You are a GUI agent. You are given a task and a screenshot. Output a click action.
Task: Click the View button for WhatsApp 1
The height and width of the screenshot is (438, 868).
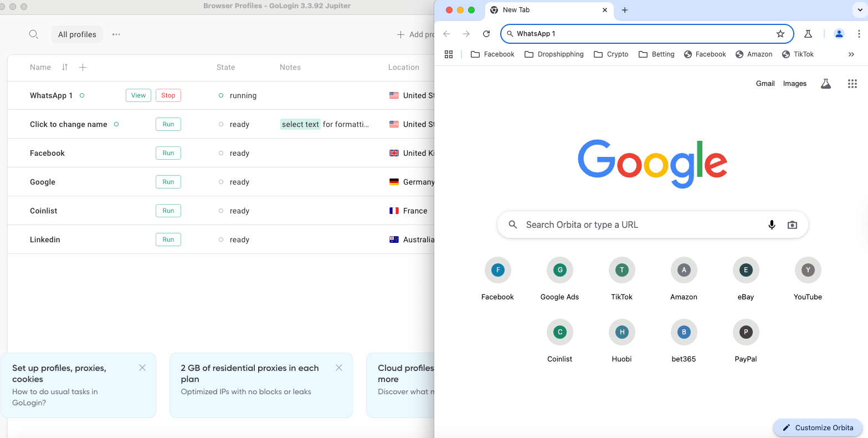tap(138, 95)
